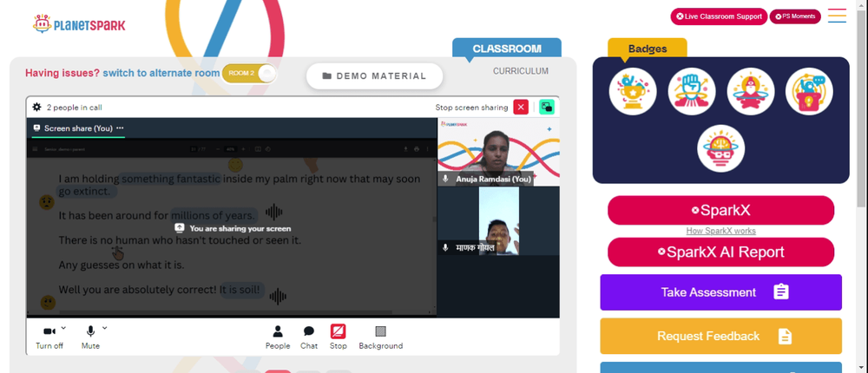Open the People panel
868x373 pixels.
pos(278,337)
